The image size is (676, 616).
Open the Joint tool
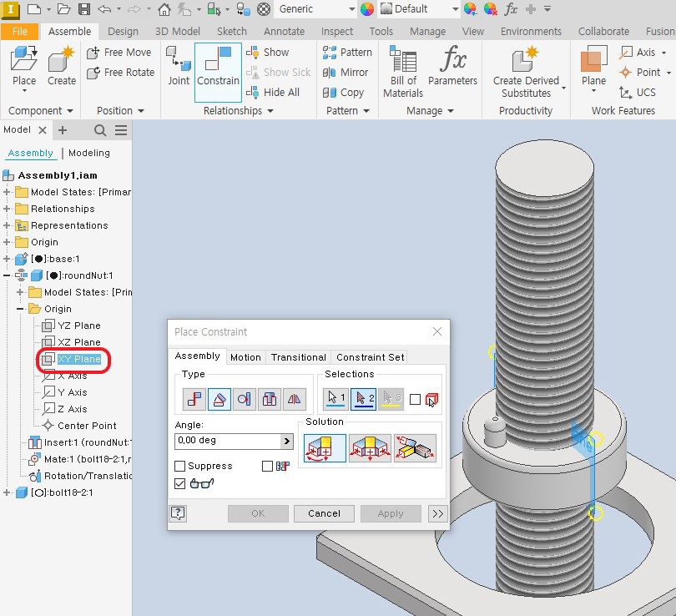coord(179,66)
